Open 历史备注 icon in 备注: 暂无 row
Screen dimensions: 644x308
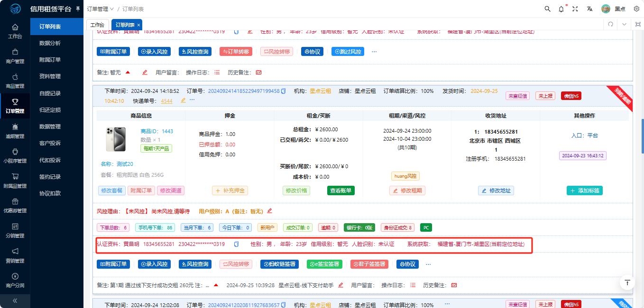pos(258,72)
